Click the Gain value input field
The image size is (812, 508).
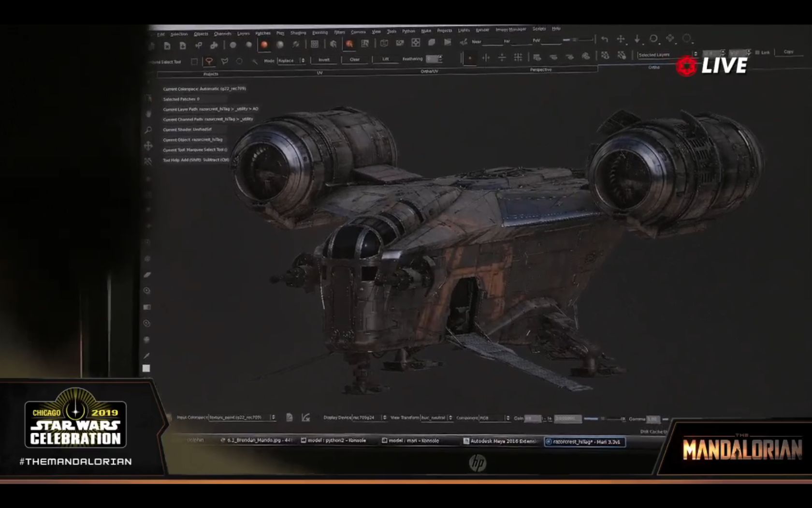(533, 418)
